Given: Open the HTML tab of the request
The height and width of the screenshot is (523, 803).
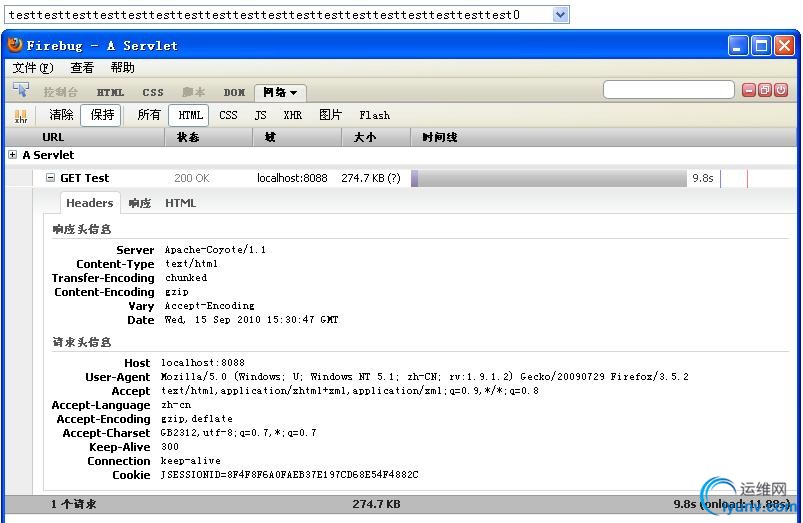Looking at the screenshot, I should [180, 203].
